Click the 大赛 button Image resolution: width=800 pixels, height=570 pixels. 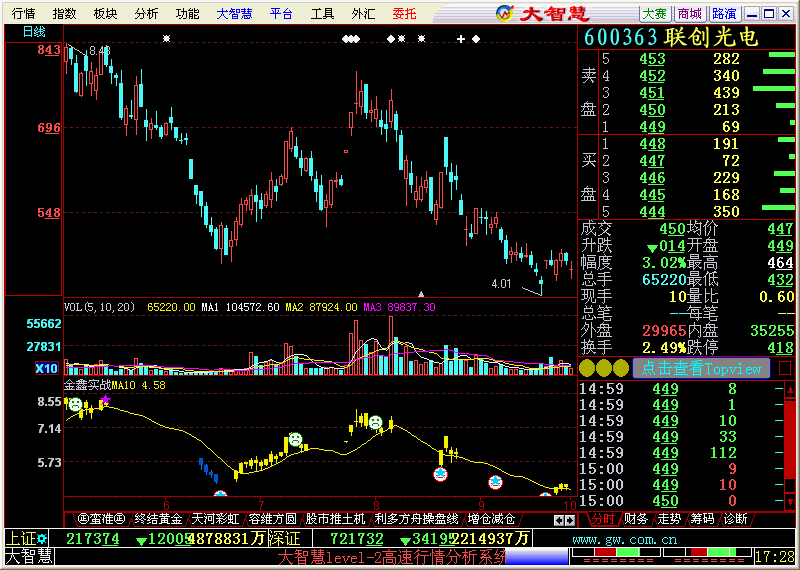(x=655, y=14)
